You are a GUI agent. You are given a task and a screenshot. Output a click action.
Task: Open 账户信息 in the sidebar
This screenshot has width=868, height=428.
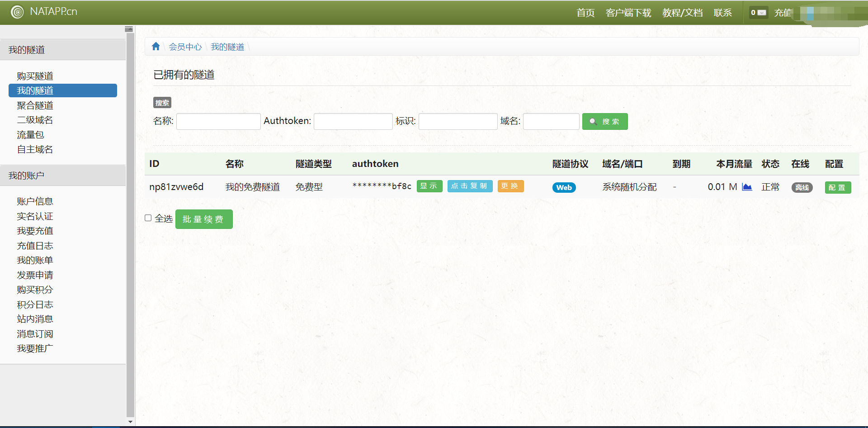click(35, 201)
